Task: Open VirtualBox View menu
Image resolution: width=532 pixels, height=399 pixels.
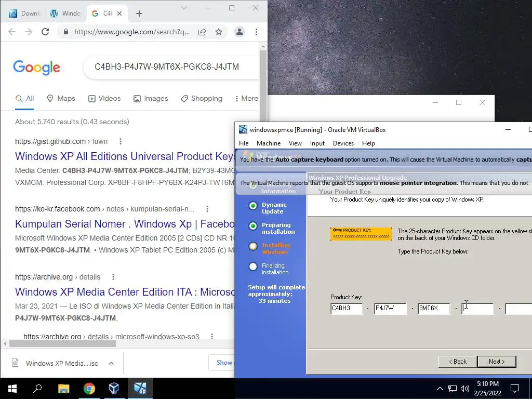Action: [x=295, y=143]
